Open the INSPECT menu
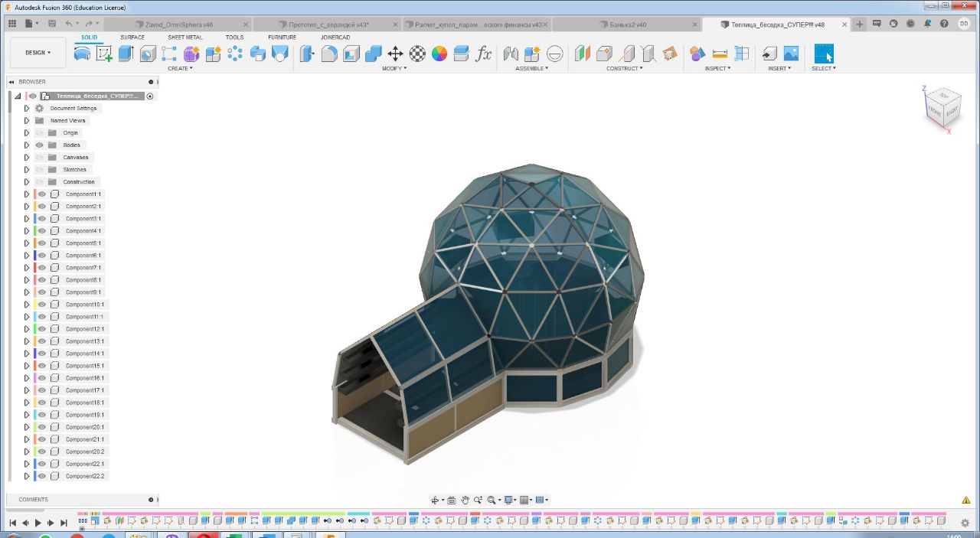The image size is (980, 538). point(718,68)
